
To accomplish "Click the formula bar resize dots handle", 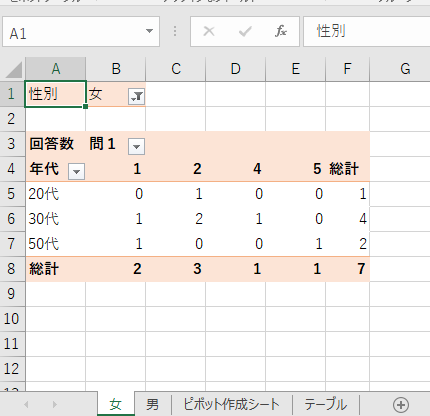I will (x=175, y=31).
